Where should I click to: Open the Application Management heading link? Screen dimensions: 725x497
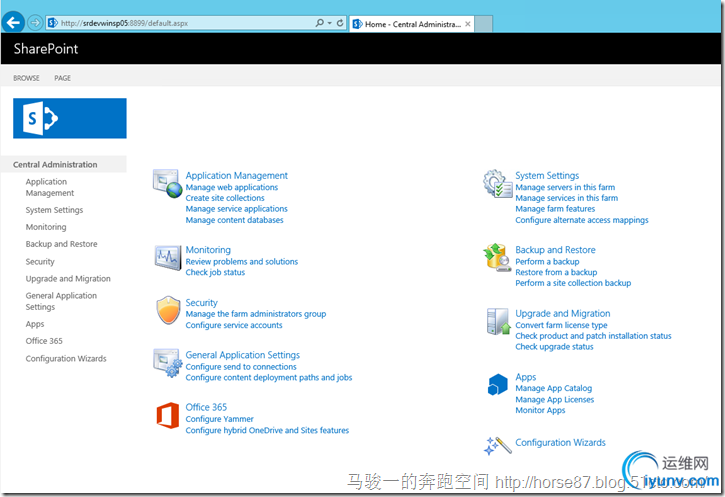coord(237,176)
